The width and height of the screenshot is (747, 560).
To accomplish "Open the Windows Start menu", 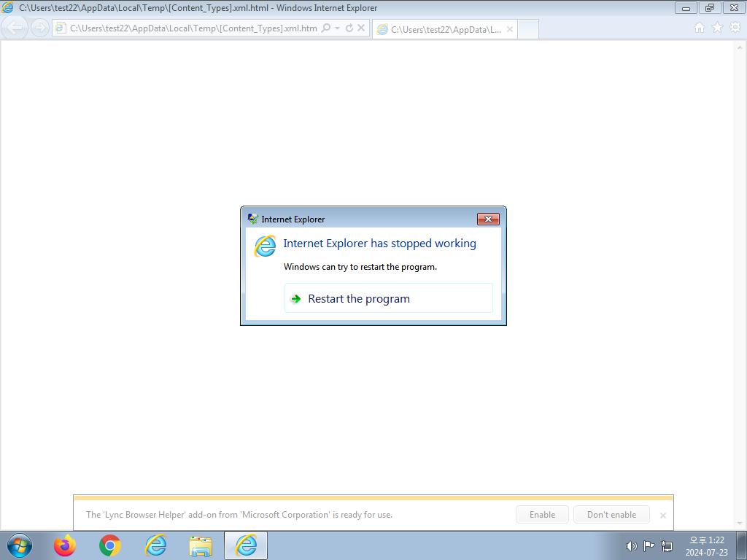I will 20,545.
